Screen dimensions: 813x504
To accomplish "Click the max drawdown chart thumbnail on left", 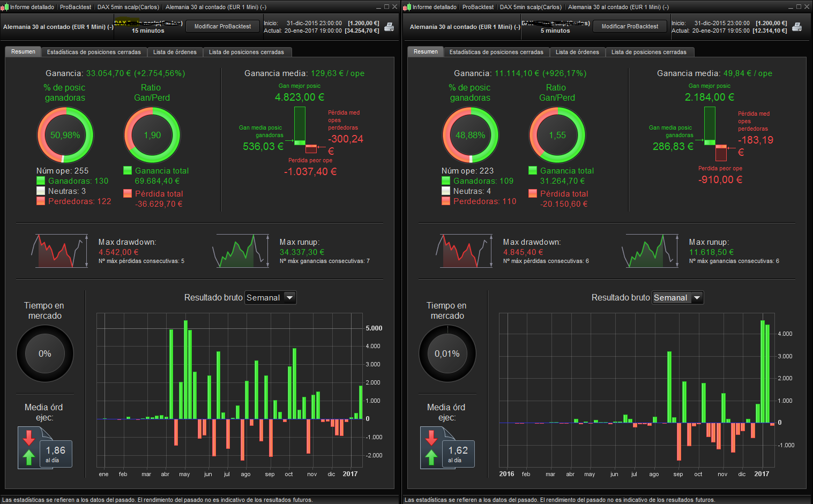I will pyautogui.click(x=59, y=251).
